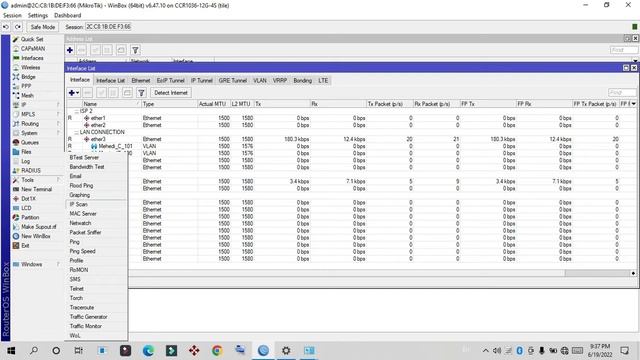
Task: Open Queues in the sidebar
Action: tap(30, 142)
